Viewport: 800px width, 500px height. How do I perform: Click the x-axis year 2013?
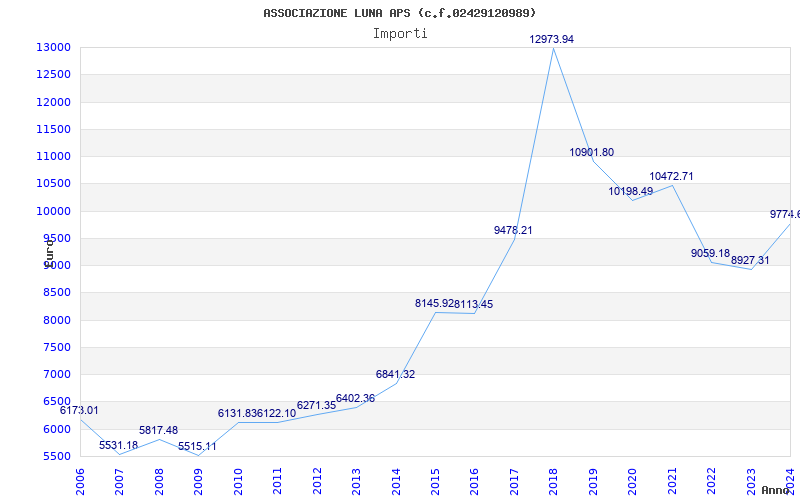[x=356, y=482]
